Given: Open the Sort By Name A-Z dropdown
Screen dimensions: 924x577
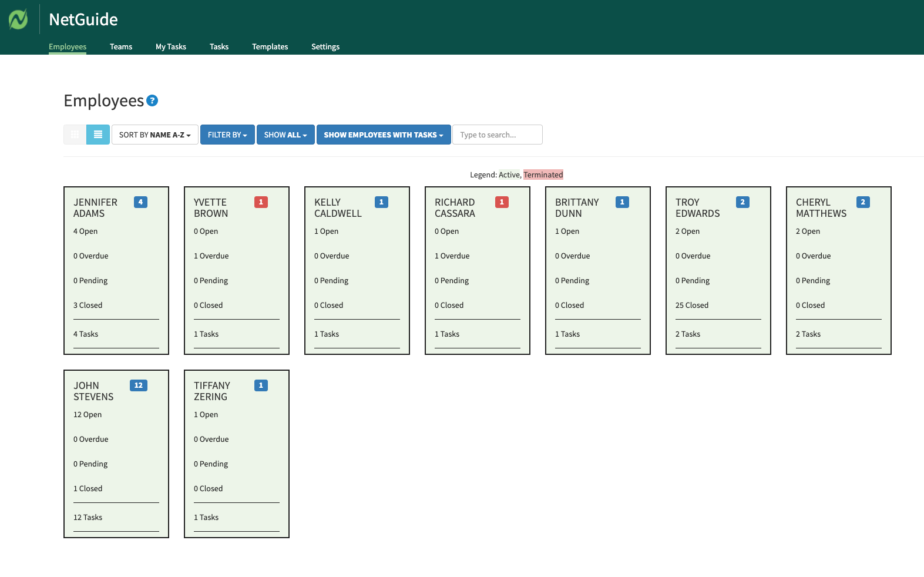Looking at the screenshot, I should (x=154, y=135).
